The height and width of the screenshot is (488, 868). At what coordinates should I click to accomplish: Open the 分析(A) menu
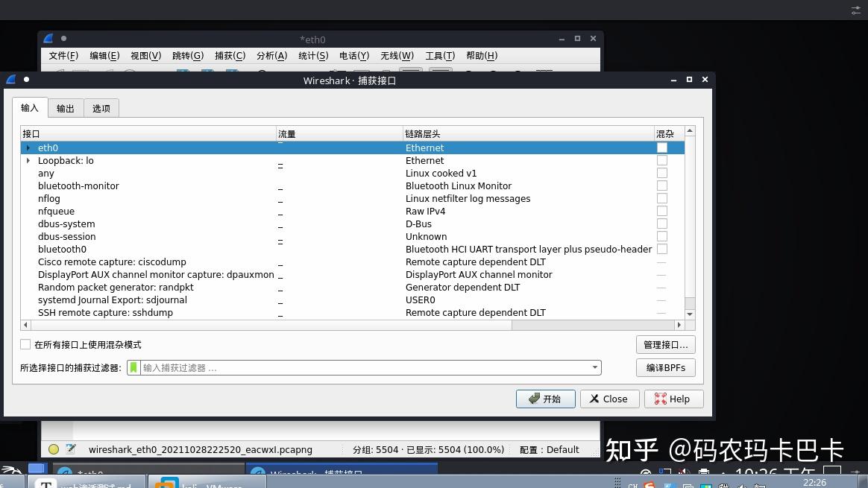click(271, 56)
